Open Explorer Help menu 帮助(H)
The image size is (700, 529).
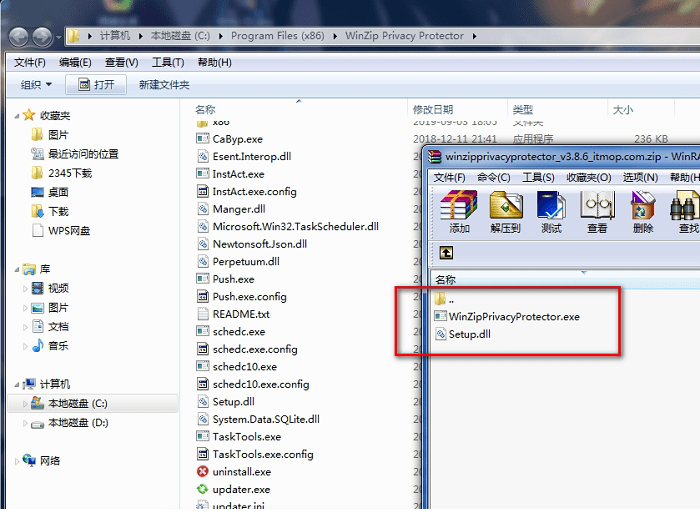(214, 62)
